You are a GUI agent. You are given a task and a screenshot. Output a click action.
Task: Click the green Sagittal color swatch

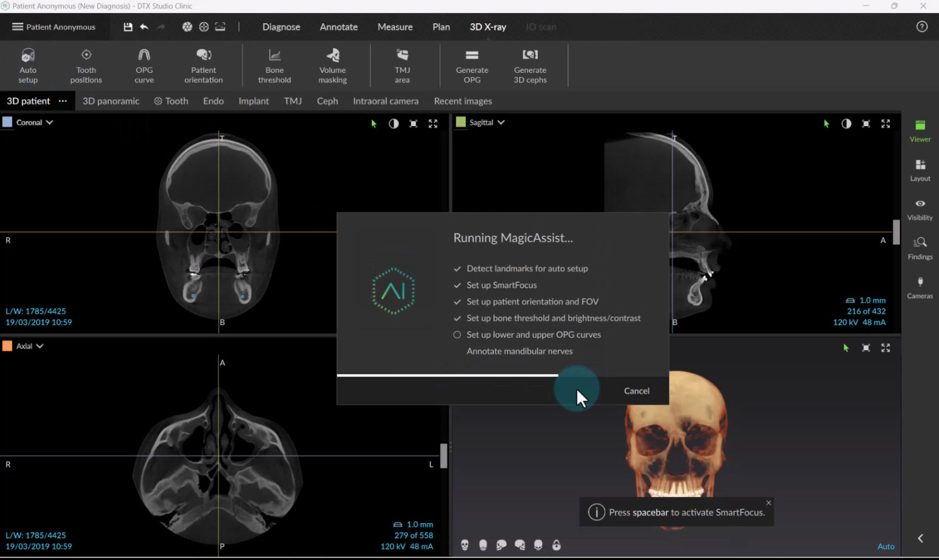461,122
